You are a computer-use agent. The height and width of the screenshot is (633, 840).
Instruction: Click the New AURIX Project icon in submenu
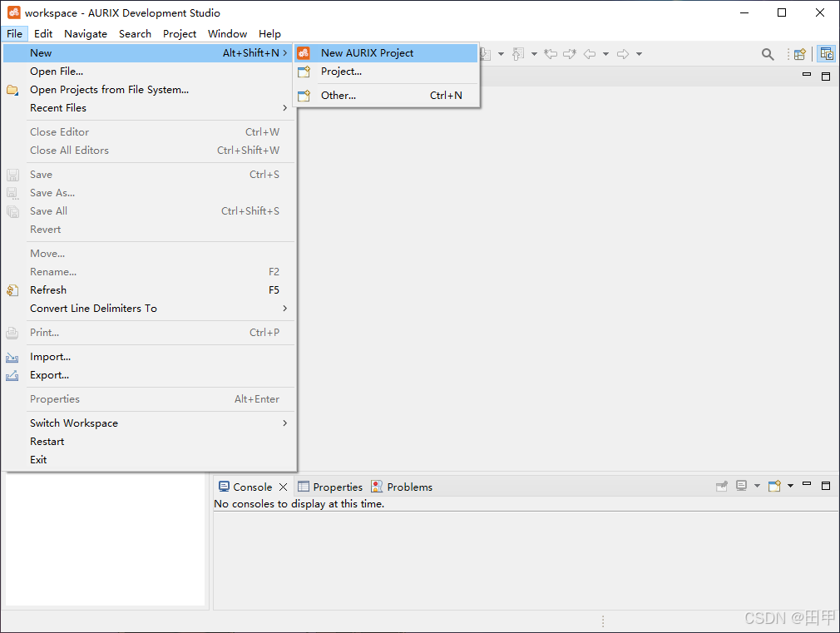[x=304, y=53]
